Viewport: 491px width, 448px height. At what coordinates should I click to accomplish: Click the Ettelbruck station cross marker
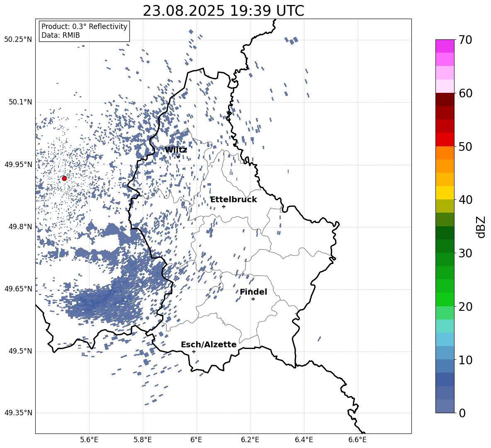[x=224, y=206]
